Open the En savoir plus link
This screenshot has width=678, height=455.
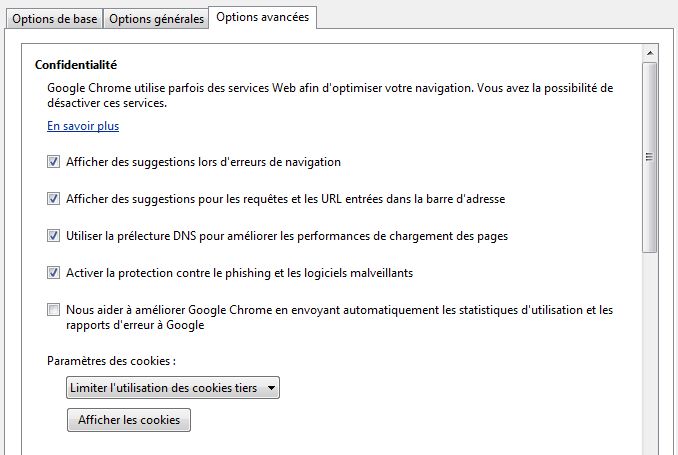pos(83,126)
